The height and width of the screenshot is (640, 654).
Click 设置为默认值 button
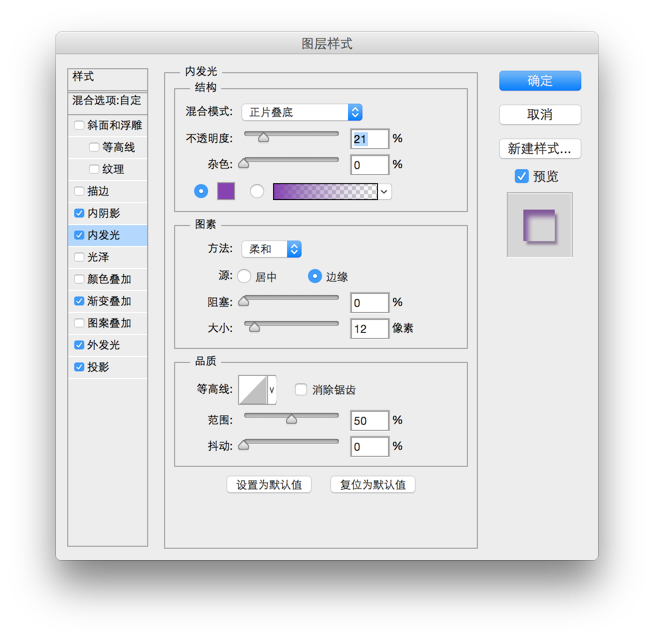click(x=269, y=484)
